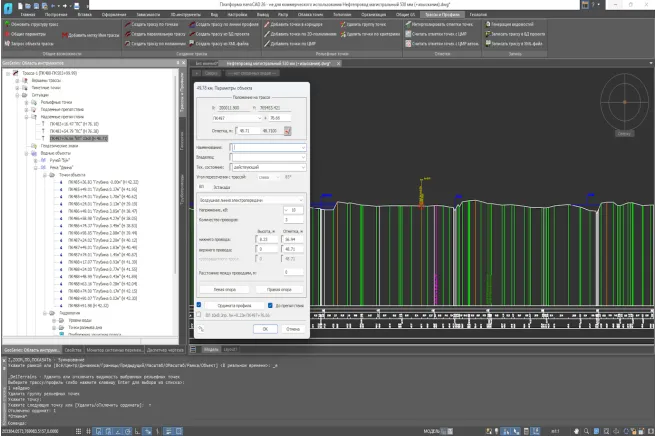
Task: Open the 'Трассы и Профили' ribbon tab
Action: click(x=442, y=16)
